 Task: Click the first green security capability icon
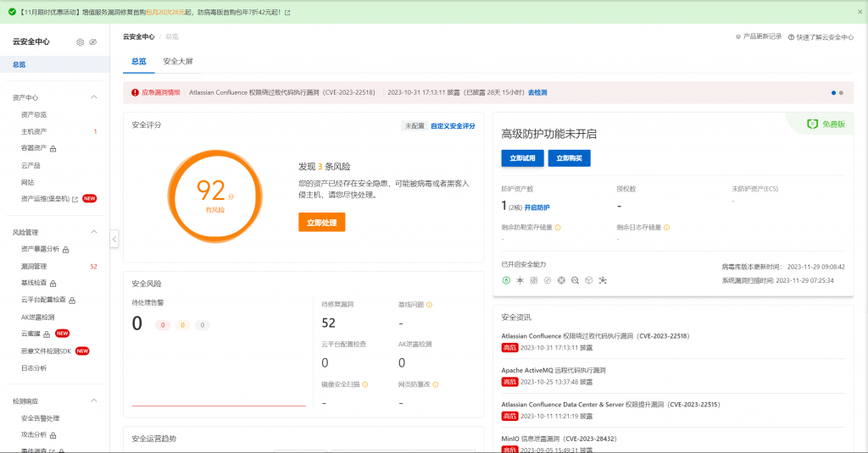click(x=506, y=280)
